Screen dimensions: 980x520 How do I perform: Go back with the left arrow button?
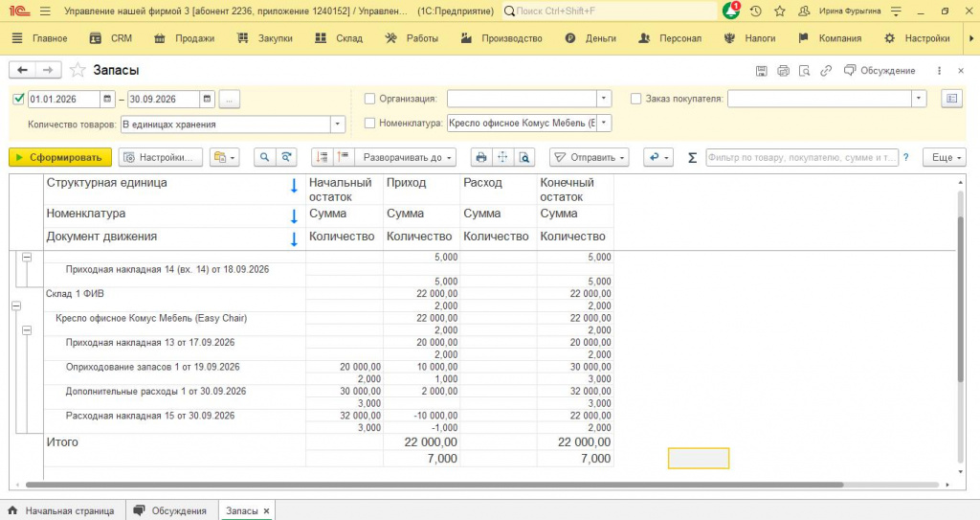coord(23,70)
